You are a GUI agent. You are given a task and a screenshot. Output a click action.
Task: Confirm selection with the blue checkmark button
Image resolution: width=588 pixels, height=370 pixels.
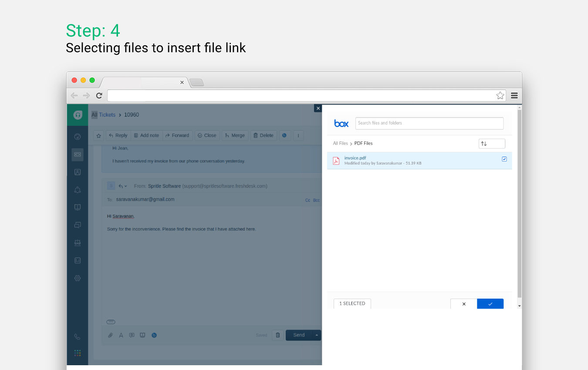coord(490,304)
